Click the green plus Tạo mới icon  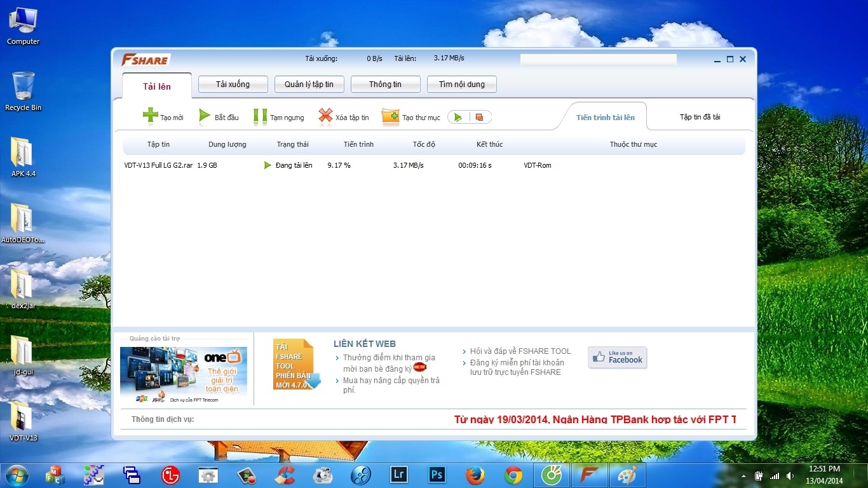(151, 116)
